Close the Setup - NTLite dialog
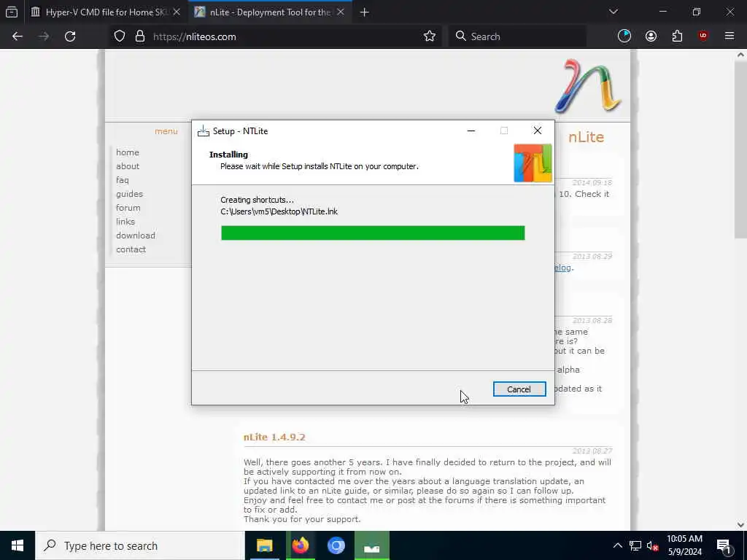 pos(538,131)
